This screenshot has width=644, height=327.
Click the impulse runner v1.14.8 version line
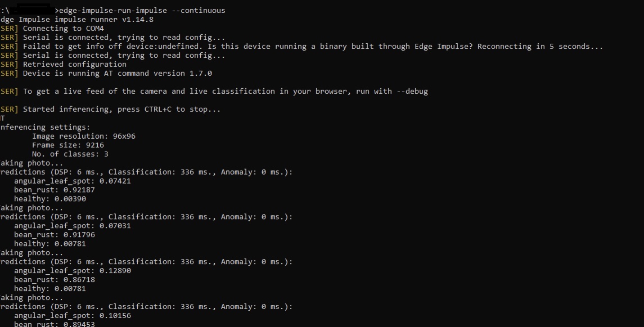click(77, 20)
